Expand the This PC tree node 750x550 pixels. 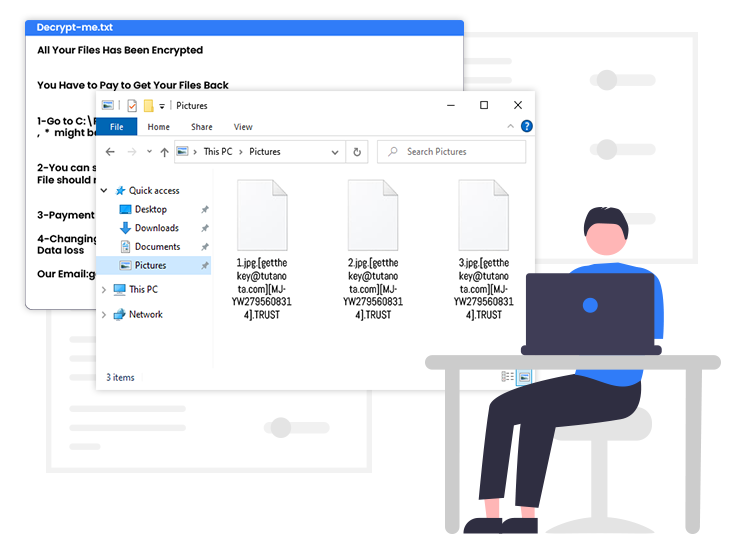coord(104,289)
